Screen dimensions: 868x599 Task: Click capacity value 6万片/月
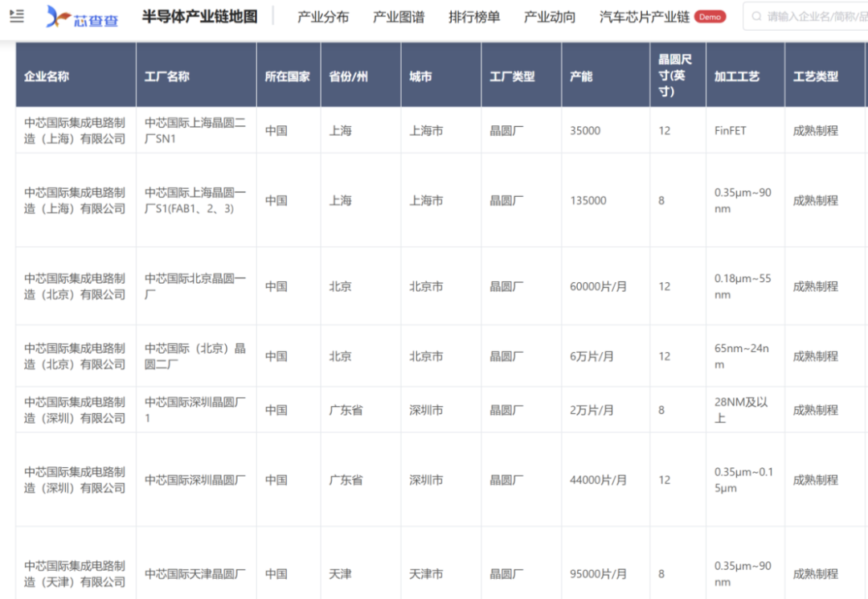pyautogui.click(x=592, y=356)
